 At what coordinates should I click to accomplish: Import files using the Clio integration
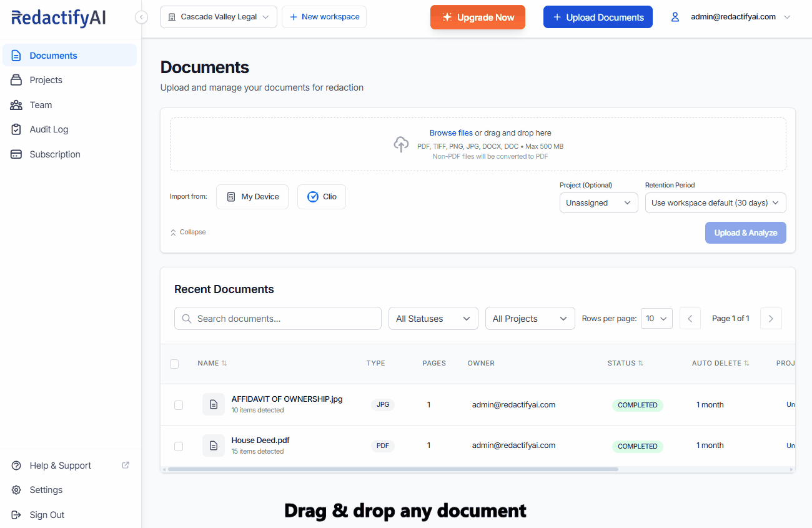[321, 196]
